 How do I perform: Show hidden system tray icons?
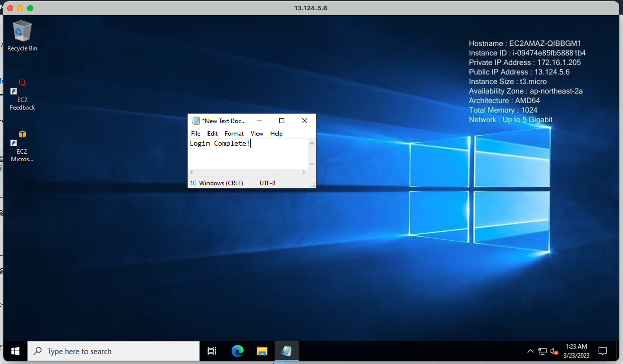[530, 351]
